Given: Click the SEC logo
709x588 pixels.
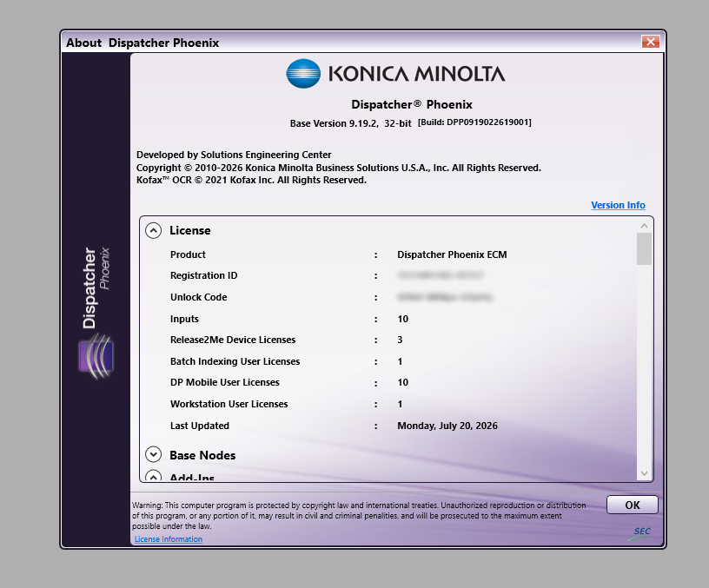Looking at the screenshot, I should 639,533.
